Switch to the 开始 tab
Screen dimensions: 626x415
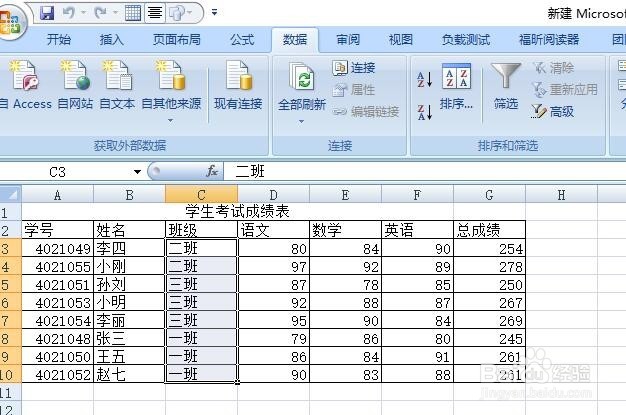tap(59, 40)
